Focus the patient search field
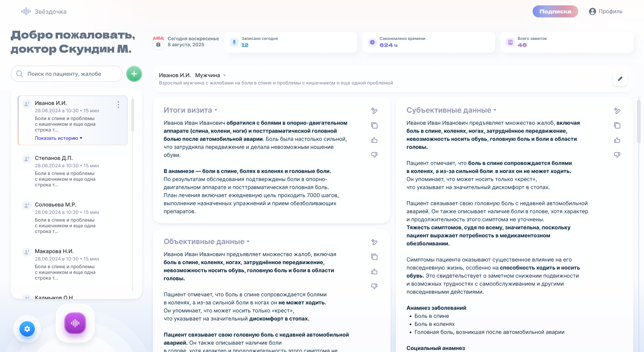The width and height of the screenshot is (644, 352). coord(67,74)
